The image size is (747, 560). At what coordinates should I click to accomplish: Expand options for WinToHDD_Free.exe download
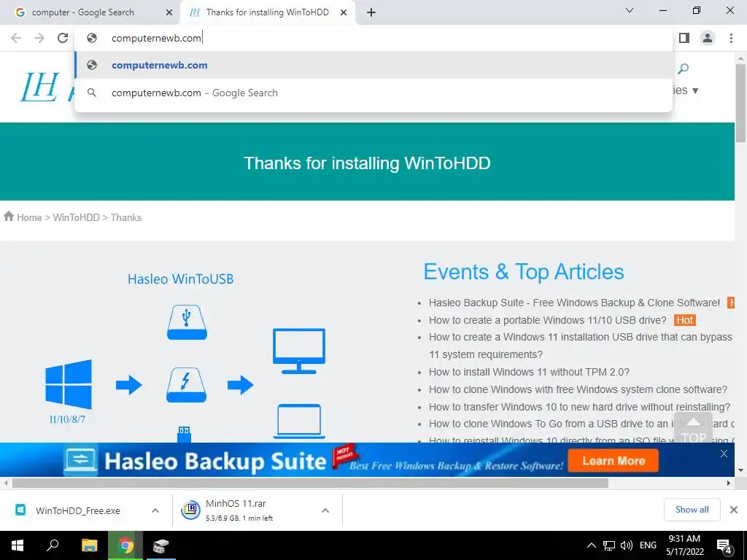(155, 510)
